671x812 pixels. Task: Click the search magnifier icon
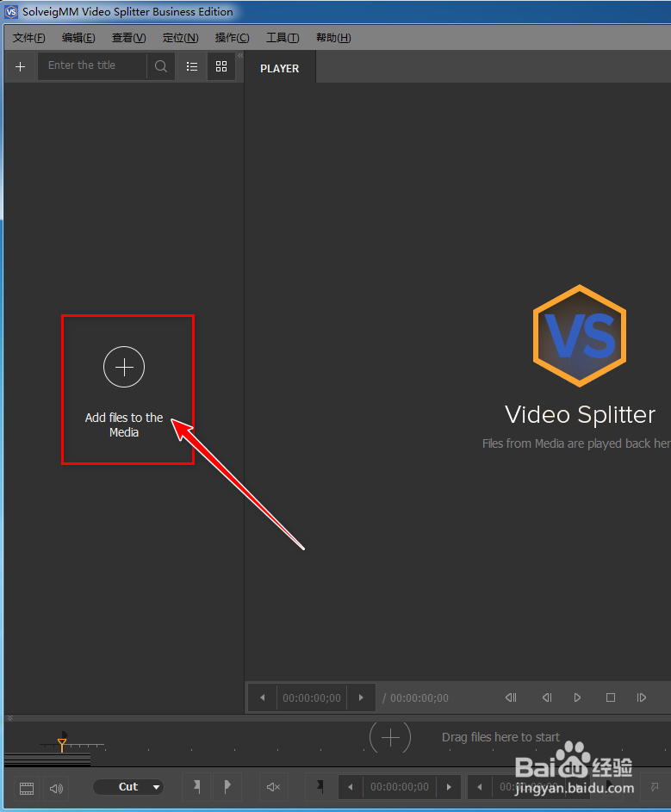(x=161, y=66)
